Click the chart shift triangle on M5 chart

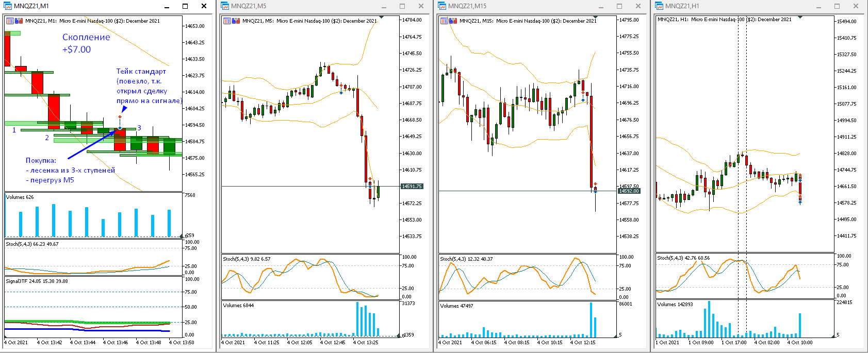381,18
